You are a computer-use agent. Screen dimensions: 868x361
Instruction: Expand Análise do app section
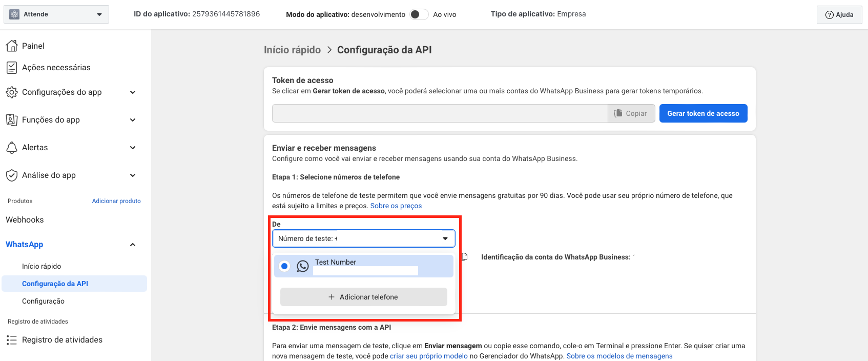pyautogui.click(x=133, y=175)
